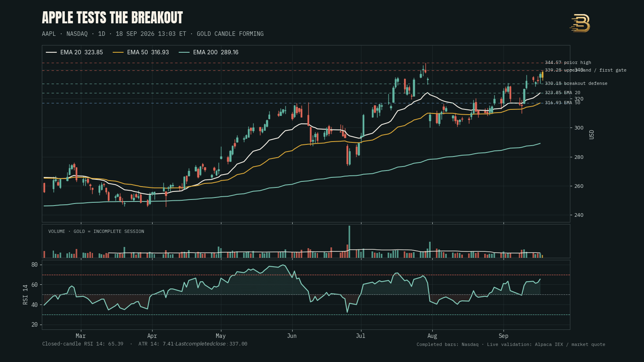Click the Jul date axis label
The width and height of the screenshot is (644, 362).
coord(361,336)
